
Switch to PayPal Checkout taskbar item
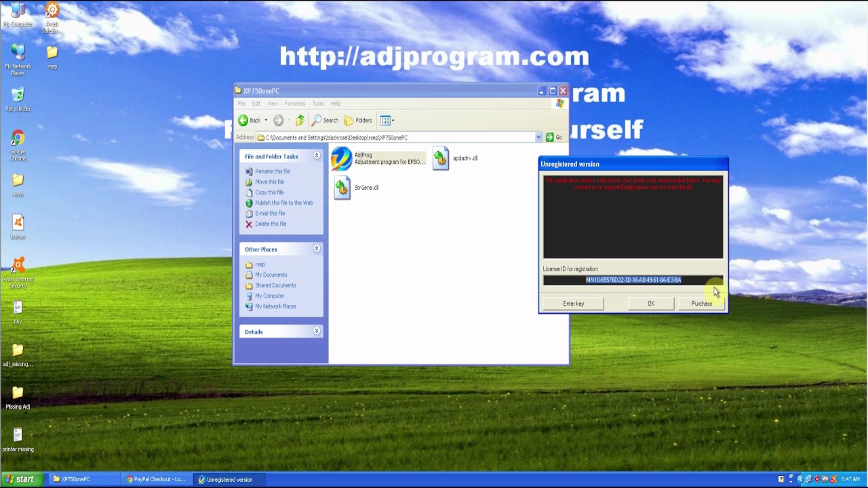(157, 479)
